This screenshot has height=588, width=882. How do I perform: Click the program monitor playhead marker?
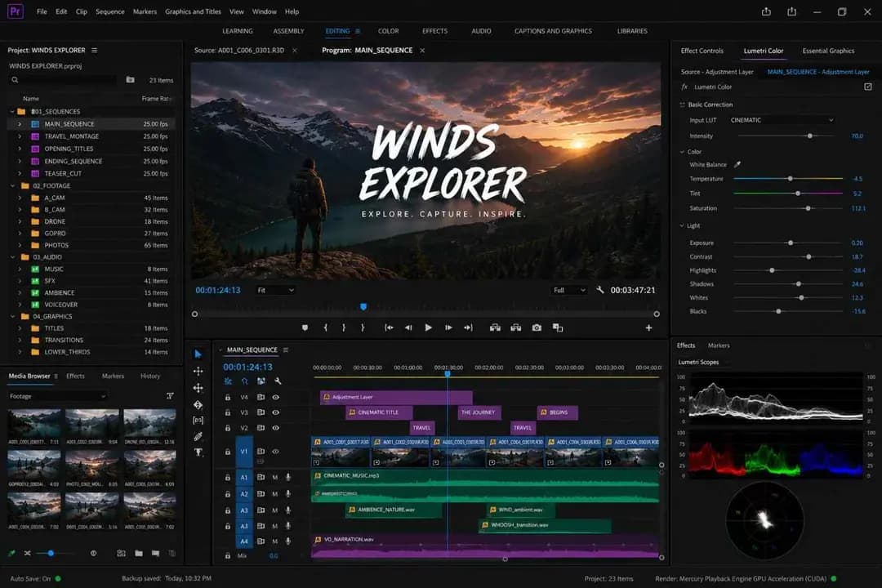pyautogui.click(x=363, y=307)
